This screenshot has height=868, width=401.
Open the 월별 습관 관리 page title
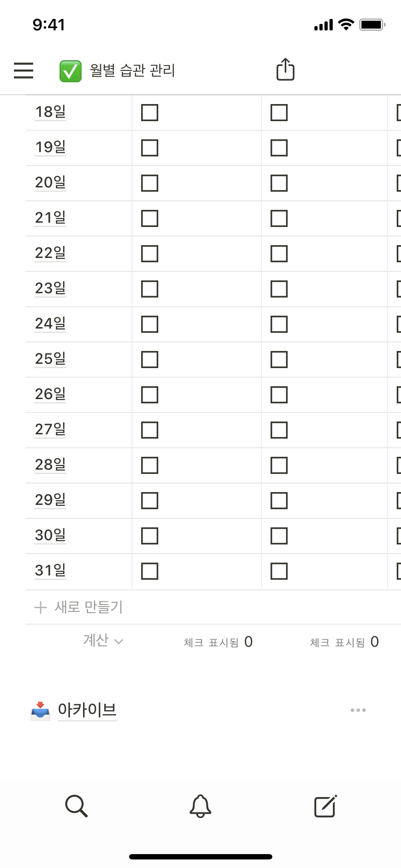[x=133, y=70]
